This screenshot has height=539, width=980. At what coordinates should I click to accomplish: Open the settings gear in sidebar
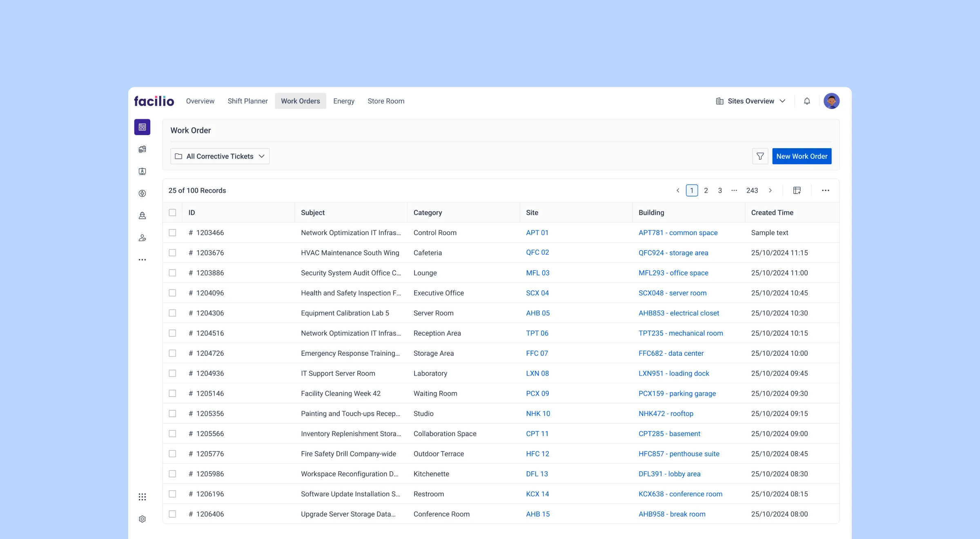coord(142,519)
